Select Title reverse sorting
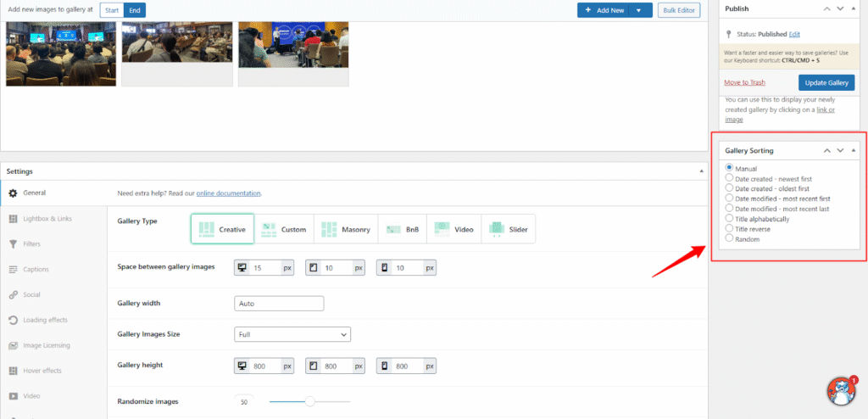 point(729,228)
